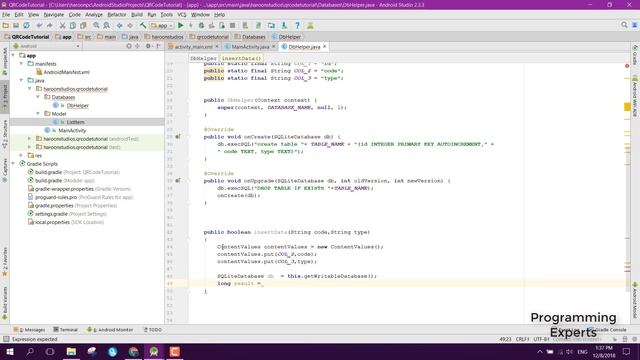Click the Cut scissors icon

pos(62,25)
